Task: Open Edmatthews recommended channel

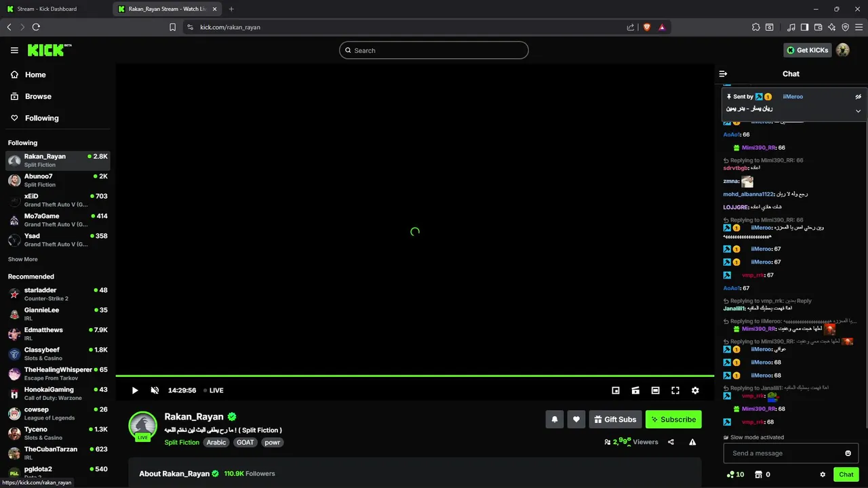Action: click(58, 334)
